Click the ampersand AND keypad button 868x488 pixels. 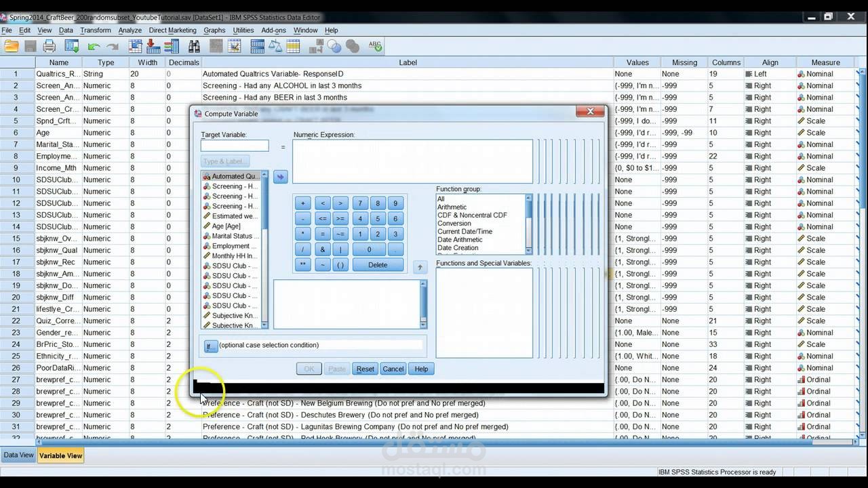[323, 249]
